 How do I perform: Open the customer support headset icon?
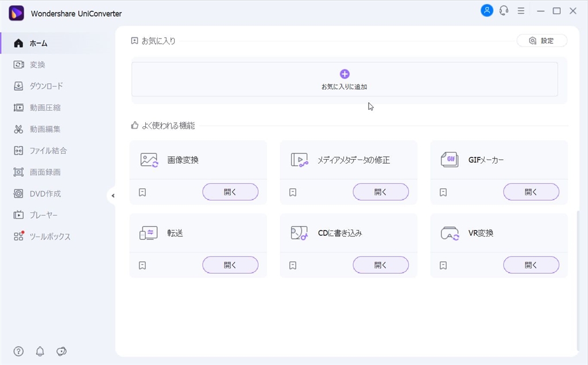coord(504,10)
